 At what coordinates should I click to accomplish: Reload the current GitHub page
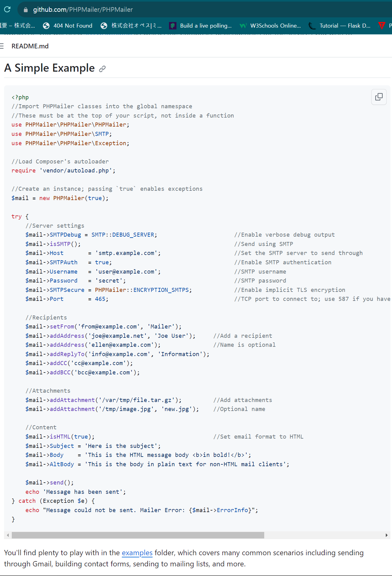pyautogui.click(x=7, y=9)
